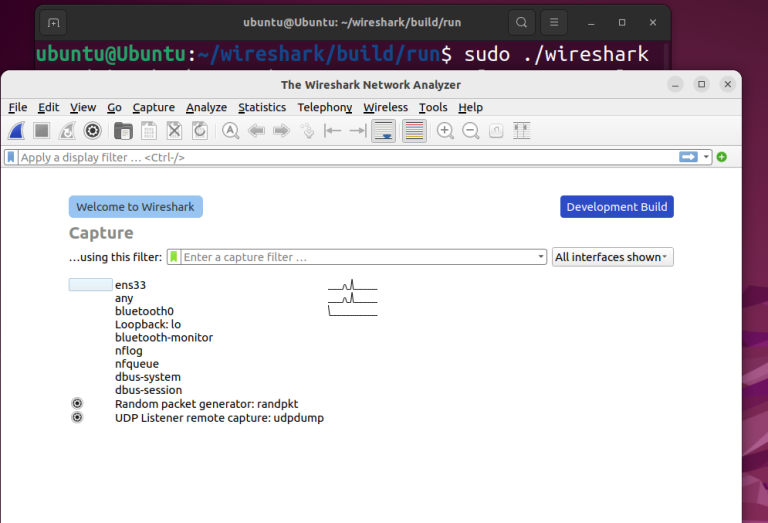Click the find packet magnifier icon
The image size is (768, 523).
pyautogui.click(x=230, y=130)
